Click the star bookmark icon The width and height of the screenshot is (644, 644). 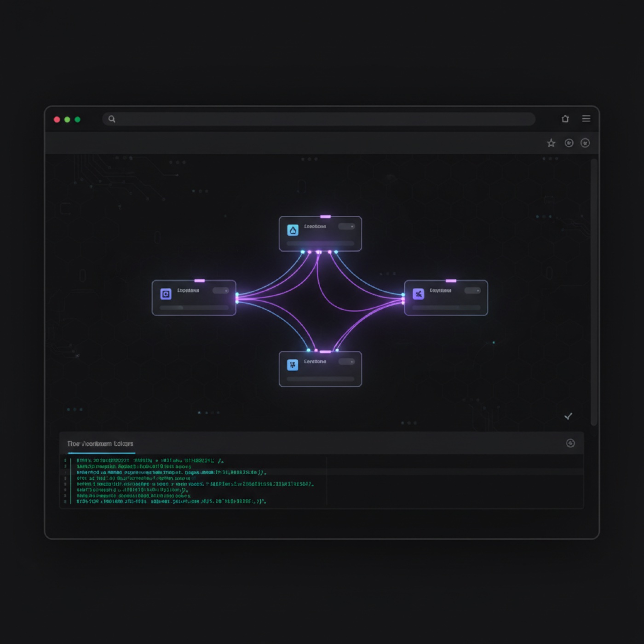click(x=551, y=143)
